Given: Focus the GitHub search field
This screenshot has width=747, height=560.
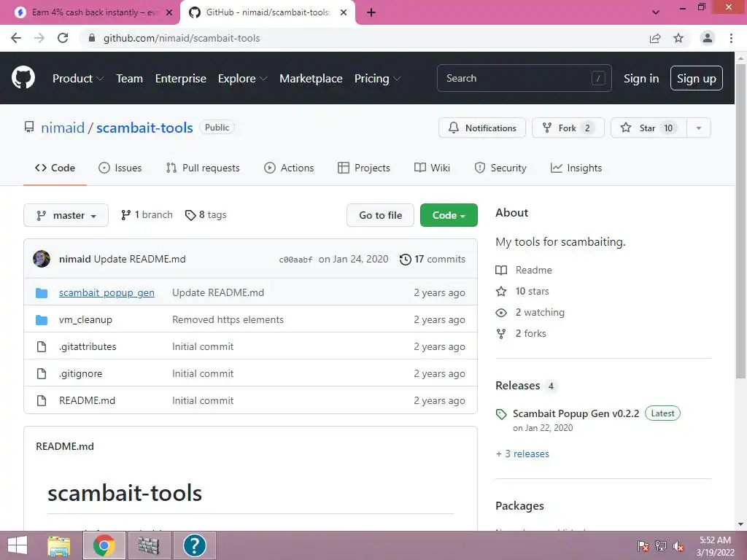Looking at the screenshot, I should point(524,78).
